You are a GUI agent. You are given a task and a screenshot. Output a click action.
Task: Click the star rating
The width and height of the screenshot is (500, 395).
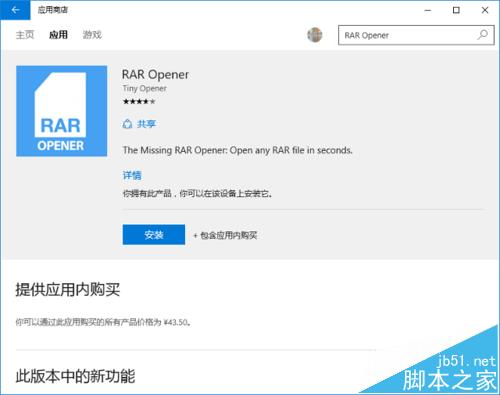pyautogui.click(x=139, y=102)
